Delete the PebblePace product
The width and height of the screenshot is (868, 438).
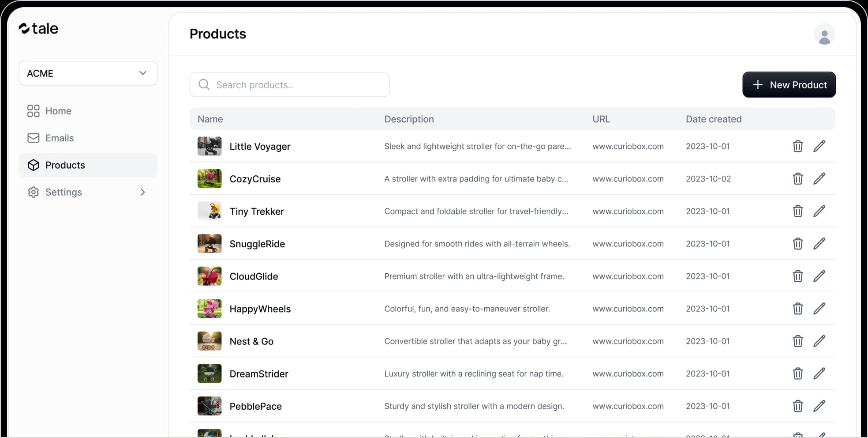(x=797, y=406)
